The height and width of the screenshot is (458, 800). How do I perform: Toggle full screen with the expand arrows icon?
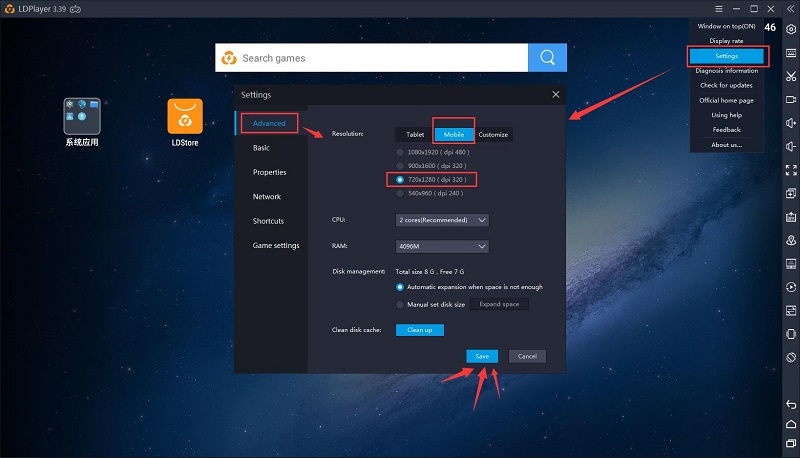pyautogui.click(x=791, y=170)
